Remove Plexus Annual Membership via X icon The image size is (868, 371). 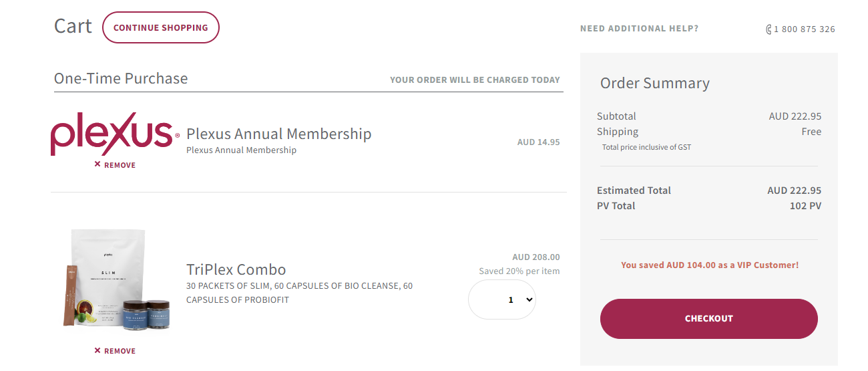tap(97, 164)
